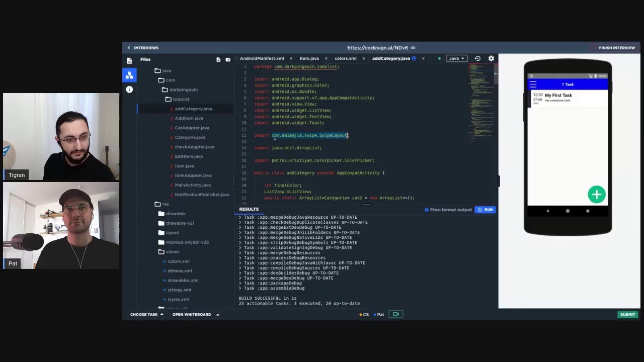Click the Submit button
Viewport: 644px width, 362px height.
627,314
